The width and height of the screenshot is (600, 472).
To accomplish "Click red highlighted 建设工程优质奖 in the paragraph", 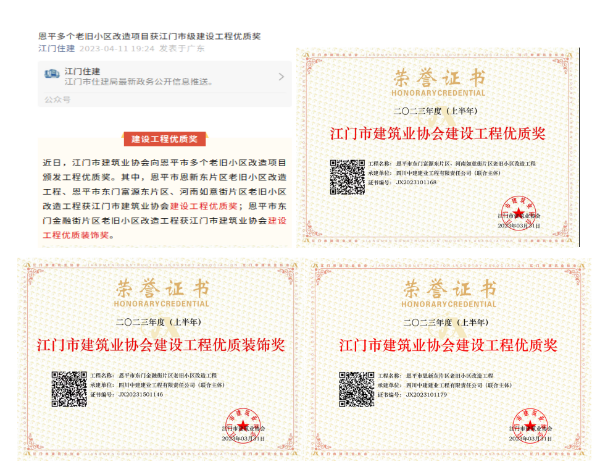I will point(204,206).
